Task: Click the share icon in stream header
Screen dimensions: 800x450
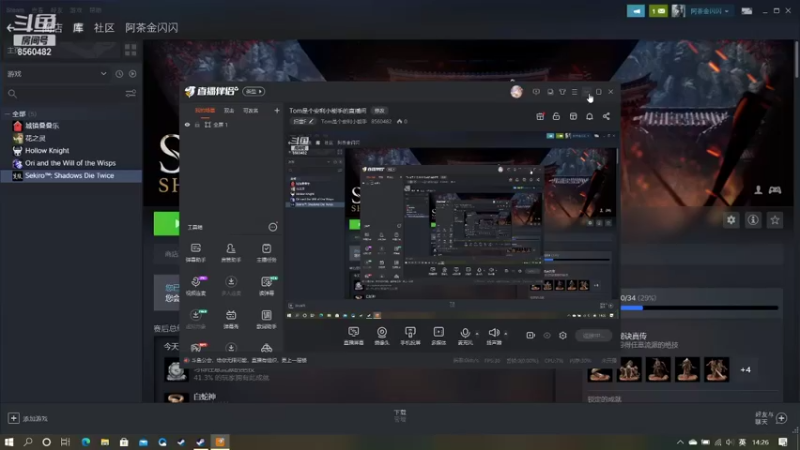Action: (606, 116)
